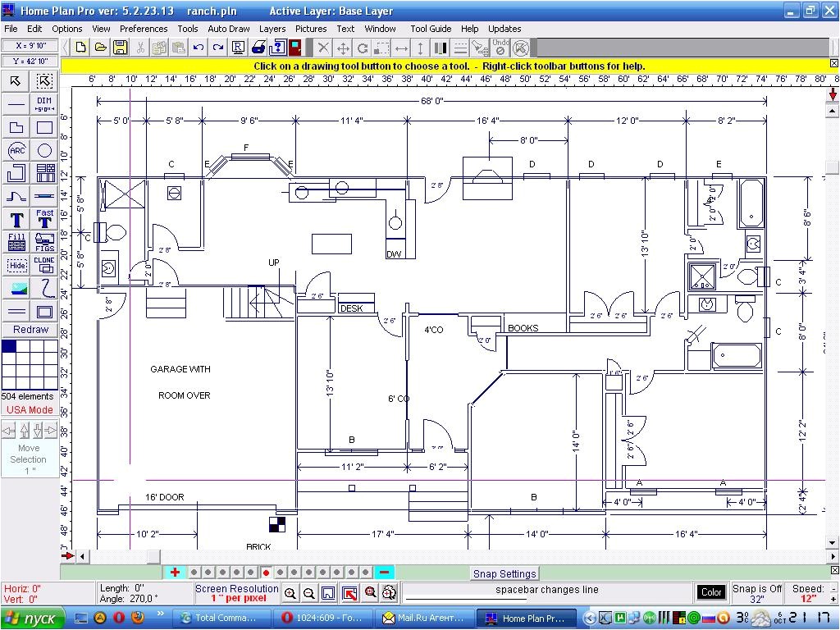Switch to Total Commander in the taskbar
Screen dimensions: 840x630
[x=222, y=618]
